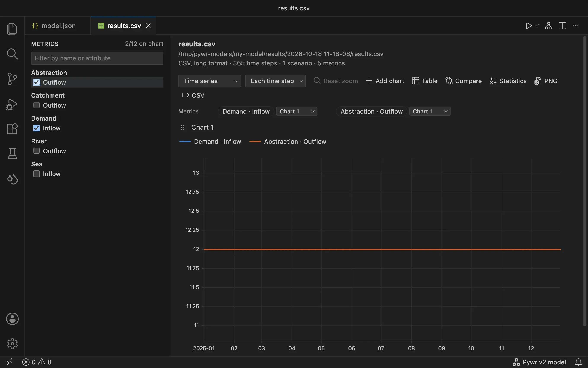
Task: Open warnings count in status bar
Action: [x=45, y=362]
